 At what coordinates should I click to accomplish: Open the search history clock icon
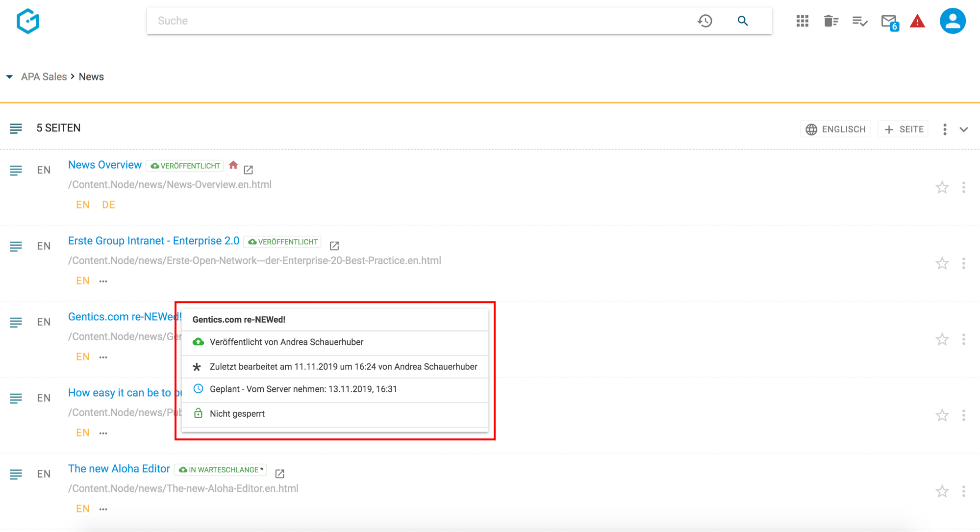tap(705, 21)
